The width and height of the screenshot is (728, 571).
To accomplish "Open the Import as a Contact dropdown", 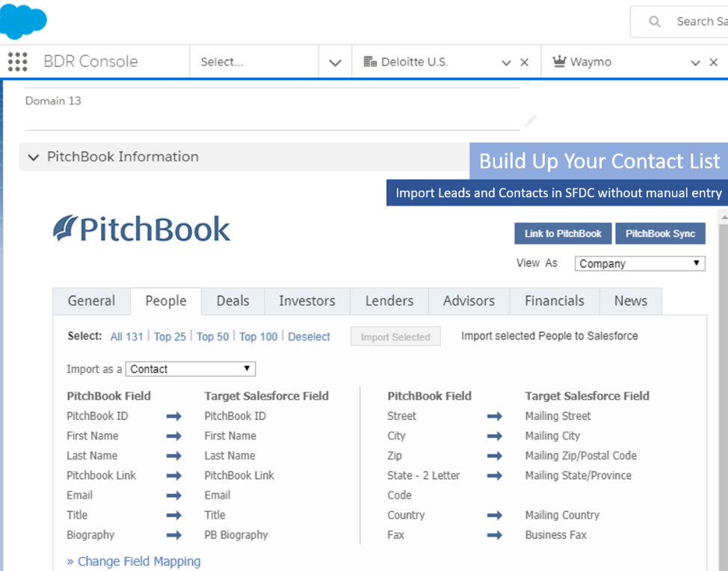I will (190, 368).
